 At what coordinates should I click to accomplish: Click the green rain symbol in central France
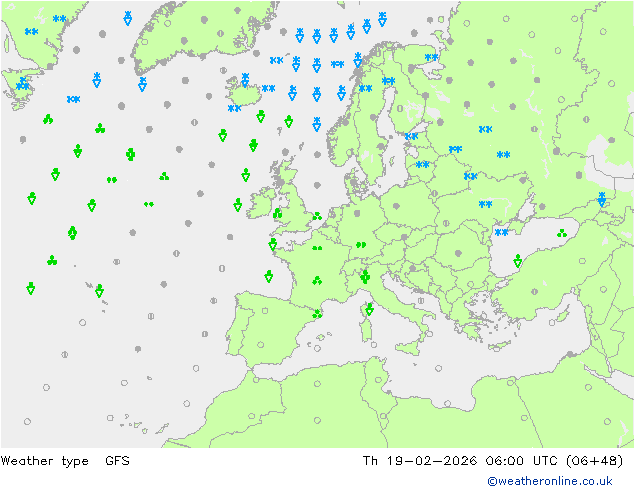pos(317,281)
